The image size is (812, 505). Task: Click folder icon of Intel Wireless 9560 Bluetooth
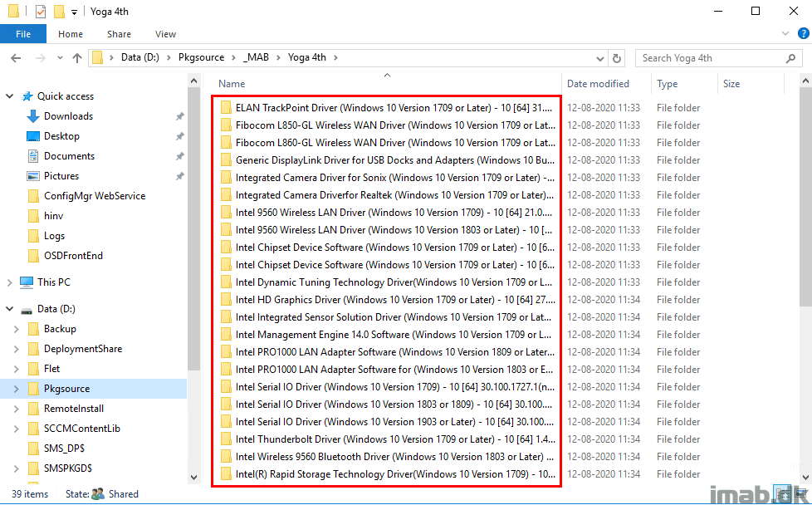(x=226, y=456)
